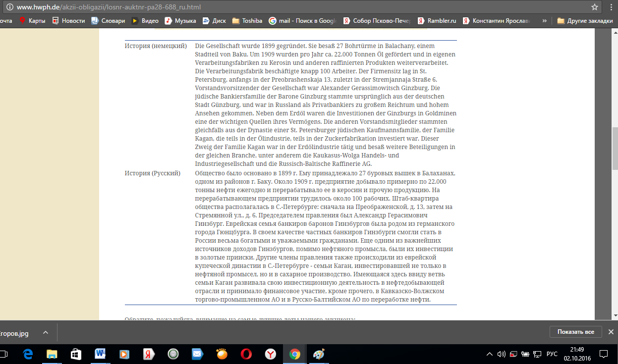Open the download item options chevron
This screenshot has width=618, height=364.
click(x=45, y=332)
